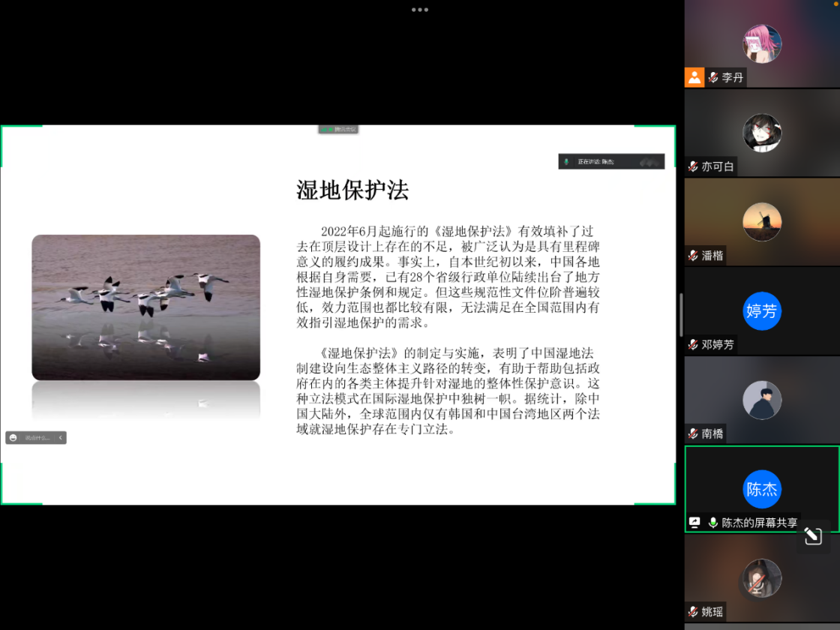Select 潘楷's windmill avatar tile
Image resolution: width=840 pixels, height=630 pixels.
(762, 222)
